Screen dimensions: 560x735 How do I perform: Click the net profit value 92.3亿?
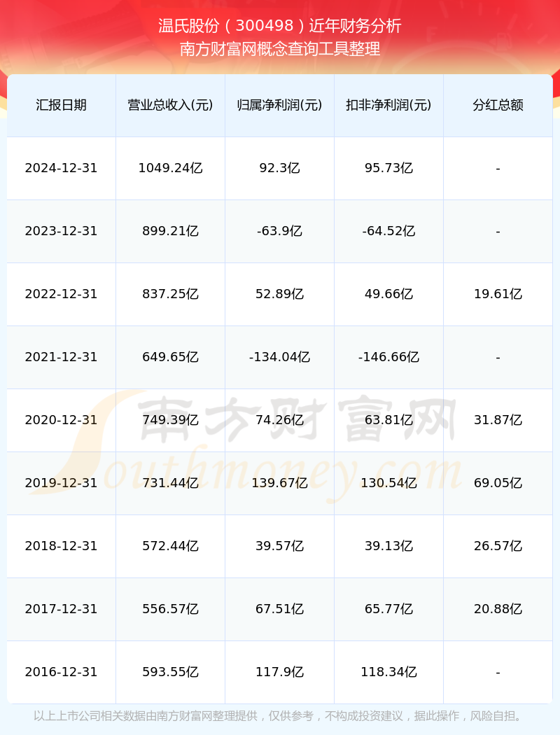point(280,168)
